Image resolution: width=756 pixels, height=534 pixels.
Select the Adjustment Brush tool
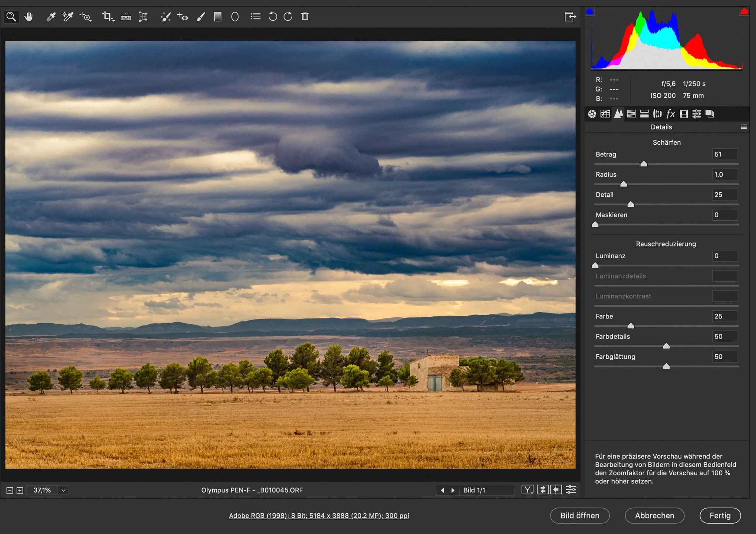(200, 17)
